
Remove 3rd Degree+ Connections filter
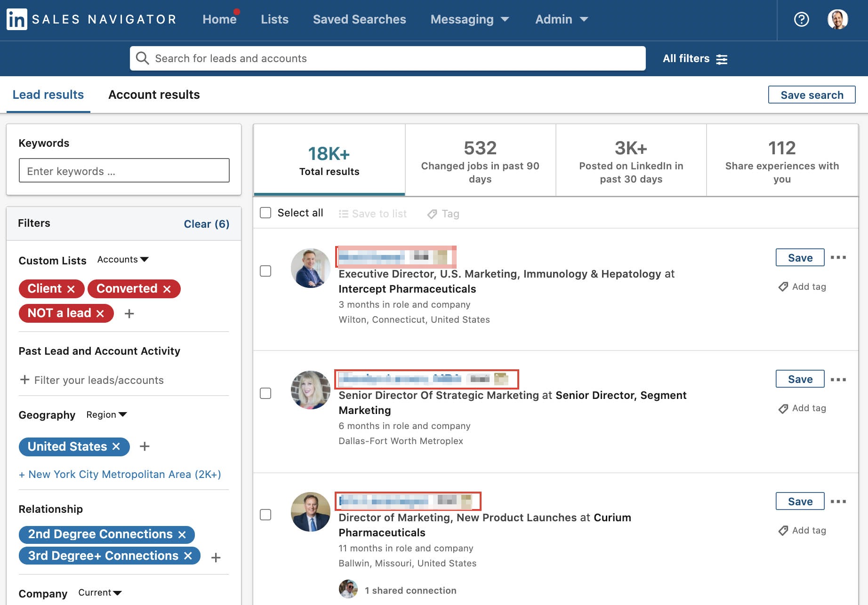click(188, 556)
